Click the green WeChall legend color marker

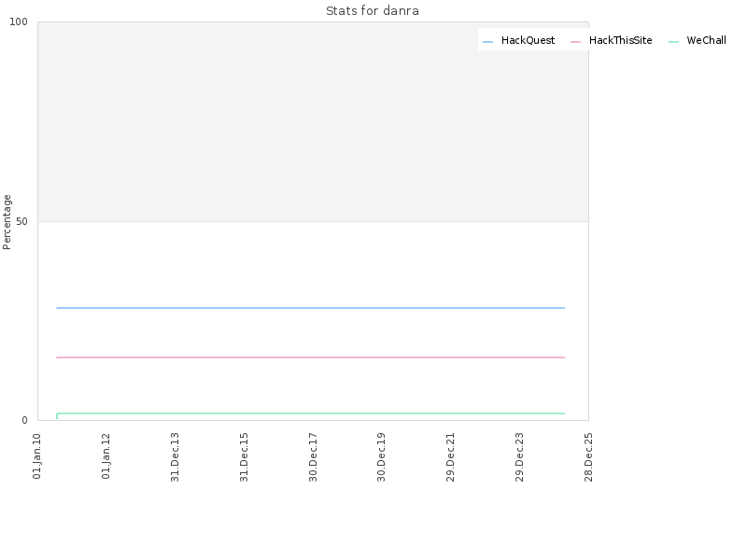pyautogui.click(x=673, y=42)
